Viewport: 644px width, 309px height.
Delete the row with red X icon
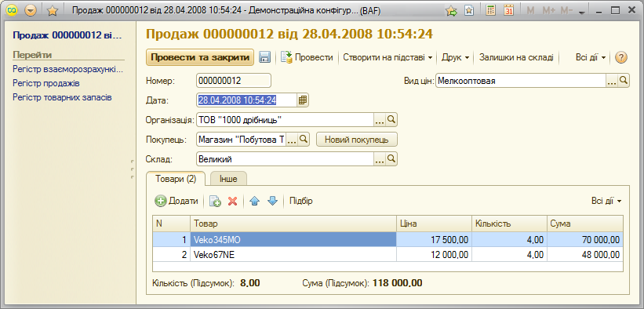click(x=233, y=201)
